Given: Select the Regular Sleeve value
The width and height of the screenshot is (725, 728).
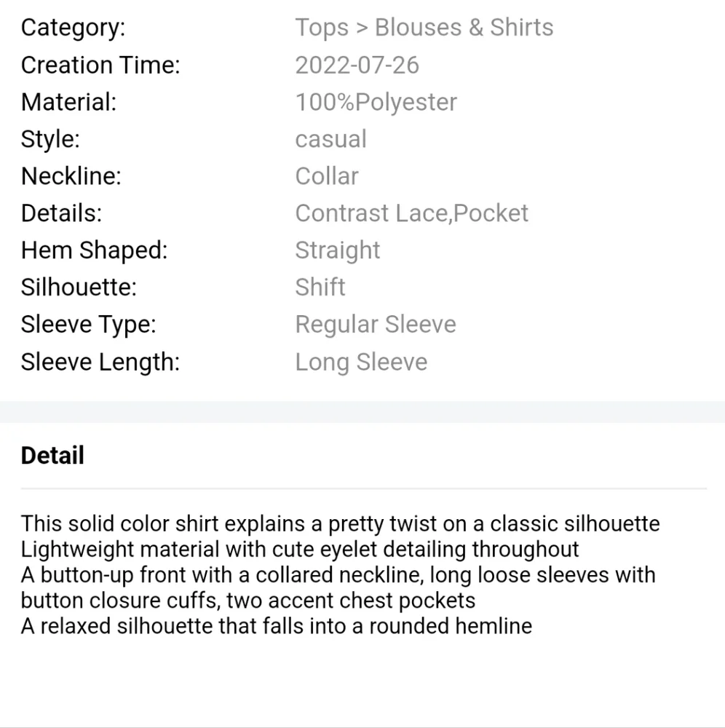Looking at the screenshot, I should tap(376, 325).
